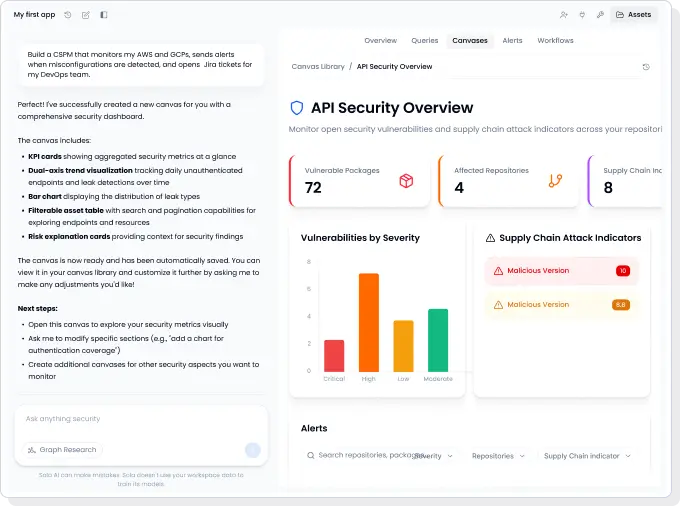Image resolution: width=680 pixels, height=506 pixels.
Task: Focus the Ask anything security input
Action: [141, 419]
